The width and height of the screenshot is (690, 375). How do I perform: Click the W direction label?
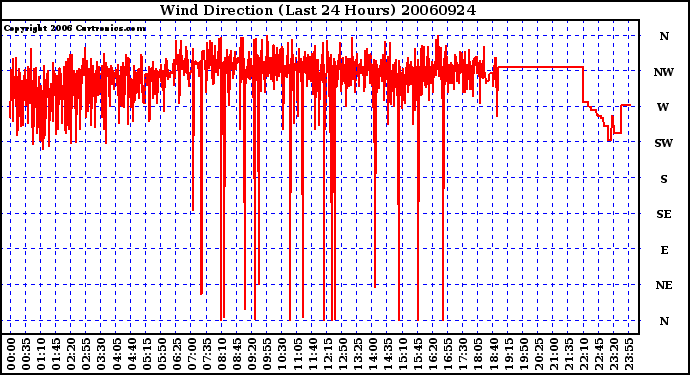pos(664,107)
